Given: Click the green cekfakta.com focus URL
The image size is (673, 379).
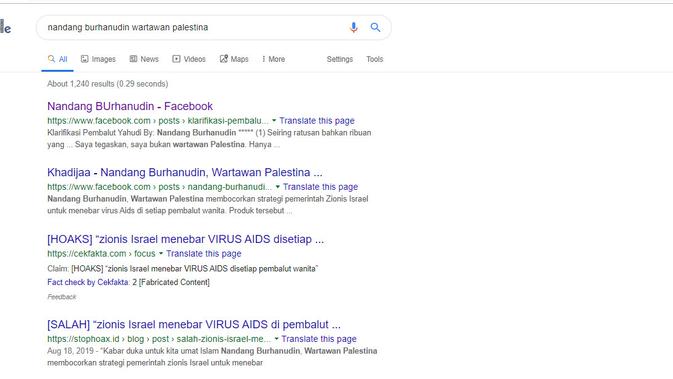Looking at the screenshot, I should point(101,254).
